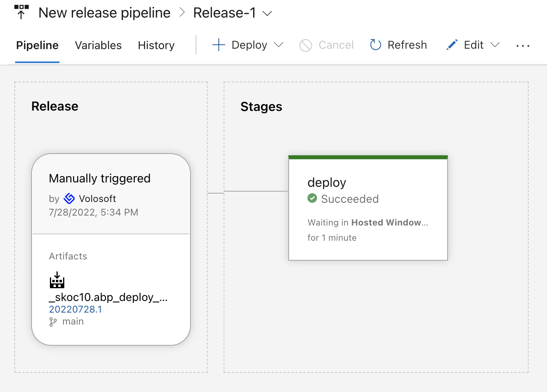Click the release pipeline icon in the breadcrumb
The height and width of the screenshot is (392, 547).
(22, 12)
